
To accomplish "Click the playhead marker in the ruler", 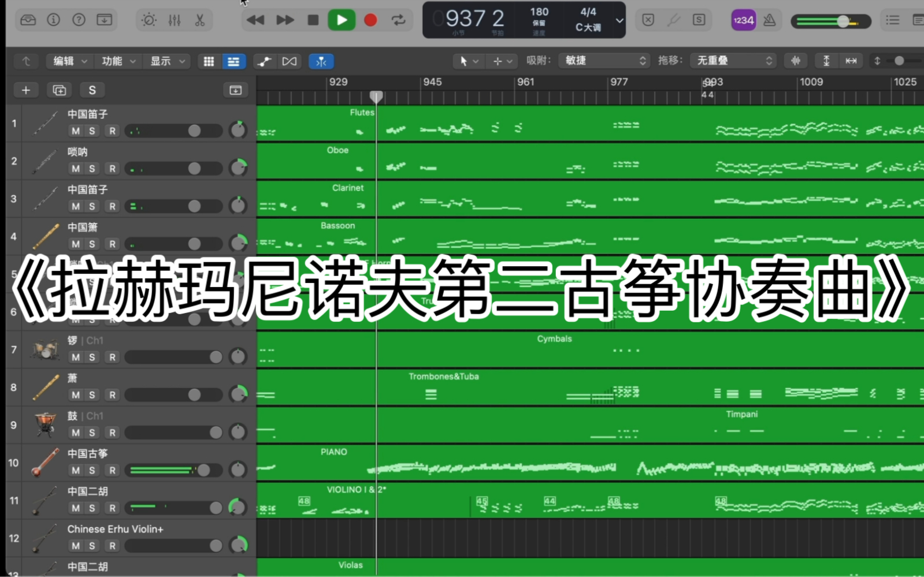I will click(x=376, y=96).
